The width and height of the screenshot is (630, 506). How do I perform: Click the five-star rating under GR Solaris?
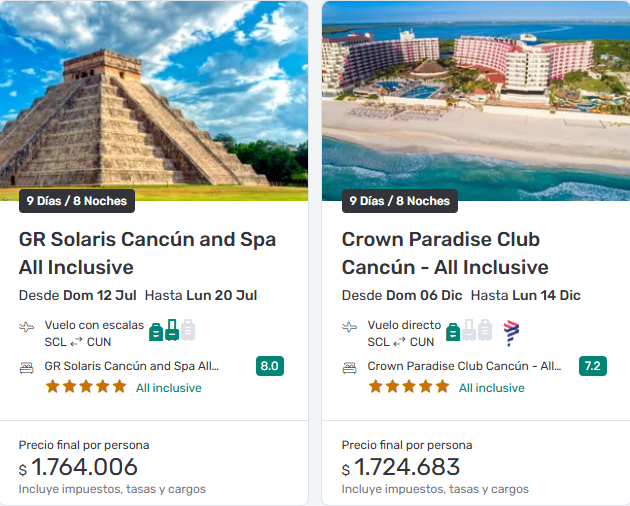coord(86,387)
